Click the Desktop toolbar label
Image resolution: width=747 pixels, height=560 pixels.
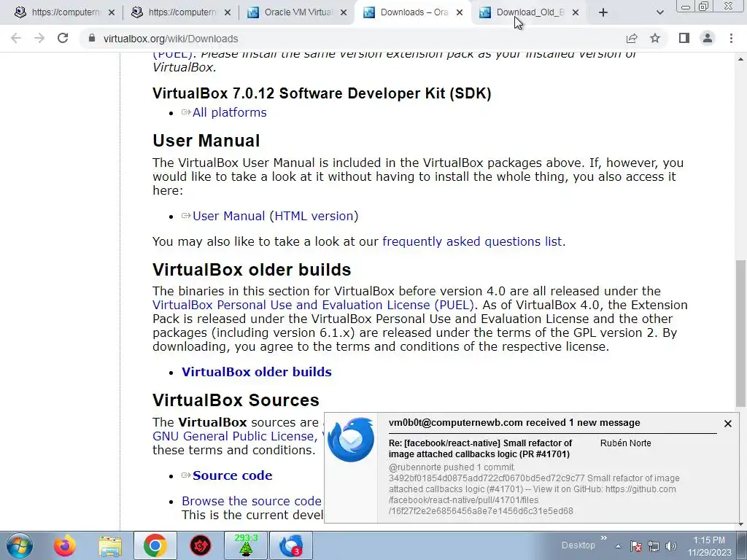(578, 545)
